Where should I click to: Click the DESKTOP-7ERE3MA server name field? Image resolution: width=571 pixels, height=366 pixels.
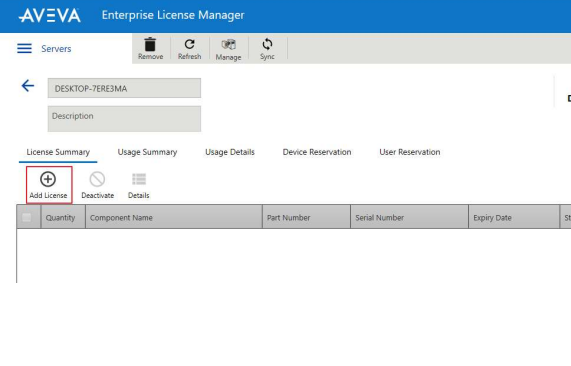[x=124, y=88]
